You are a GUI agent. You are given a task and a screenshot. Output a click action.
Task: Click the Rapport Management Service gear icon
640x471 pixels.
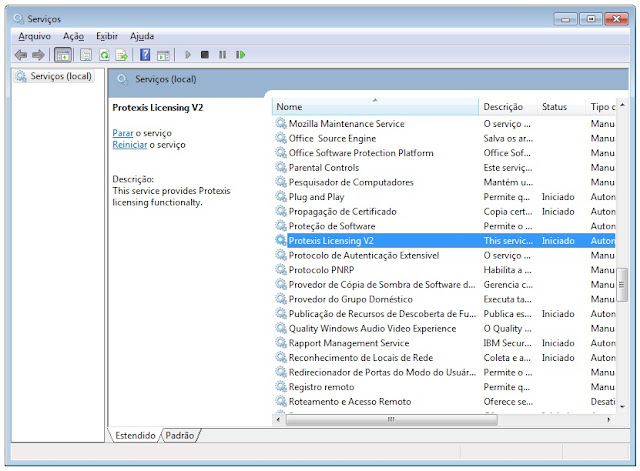pos(281,343)
